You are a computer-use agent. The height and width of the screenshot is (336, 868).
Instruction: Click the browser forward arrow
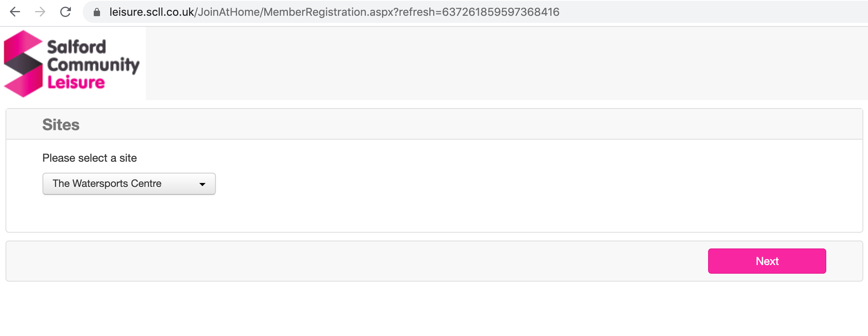(40, 12)
